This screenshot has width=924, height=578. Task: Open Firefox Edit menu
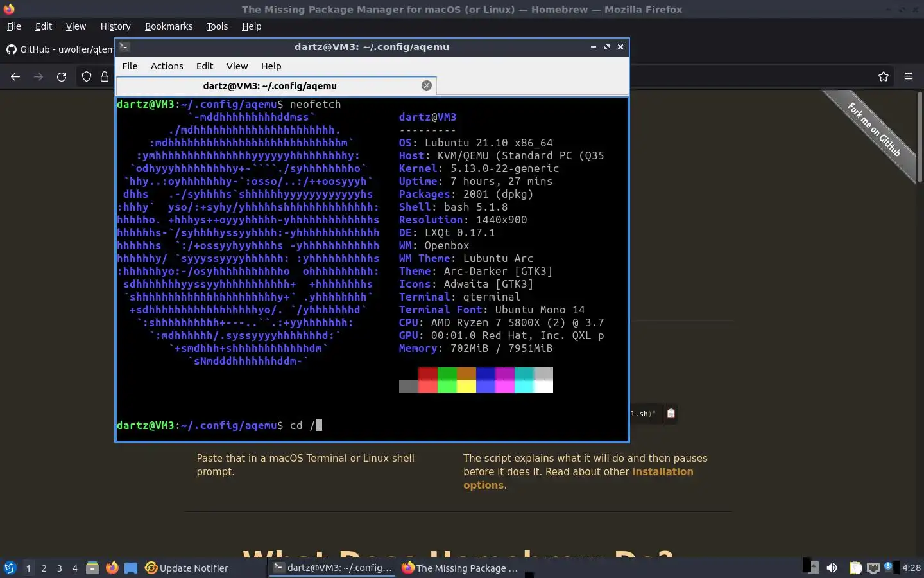click(x=44, y=26)
